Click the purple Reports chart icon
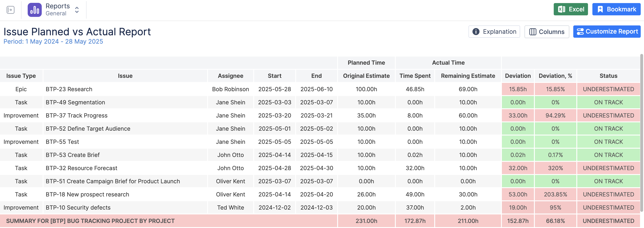The image size is (644, 228). click(34, 10)
